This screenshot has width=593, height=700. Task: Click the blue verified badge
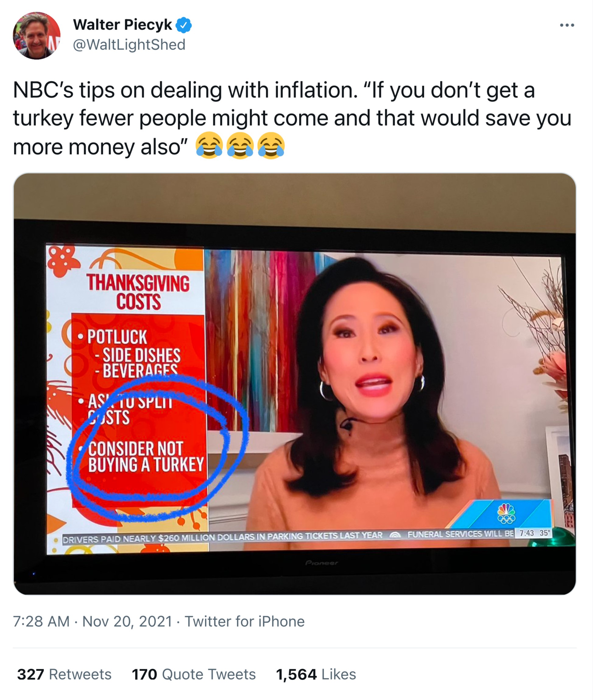[184, 25]
